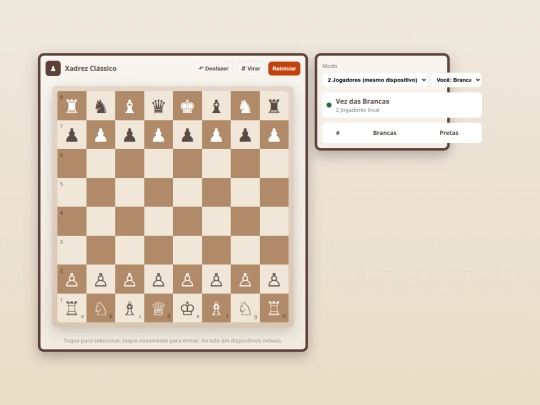Click the Desfazer undo button
Viewport: 540px width, 405px height.
click(214, 69)
